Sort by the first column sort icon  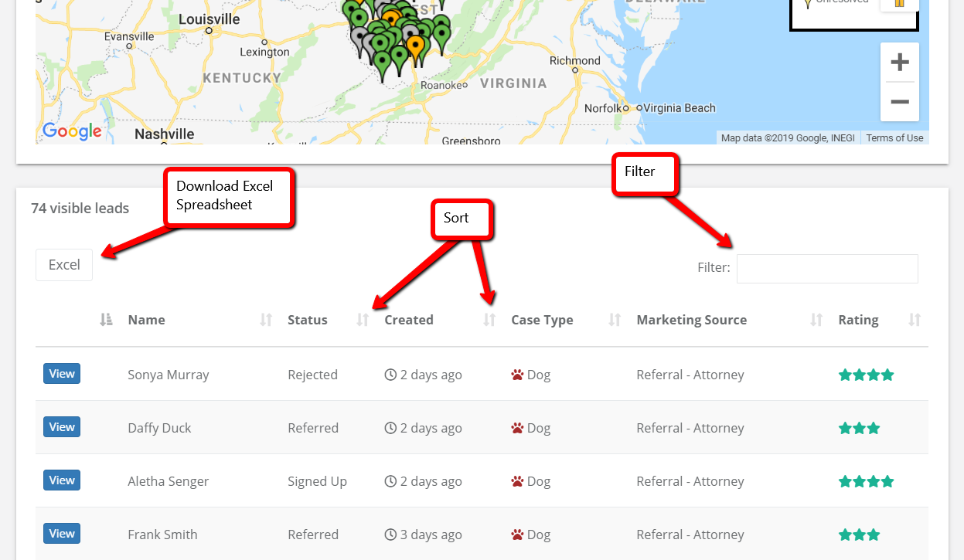pos(107,320)
